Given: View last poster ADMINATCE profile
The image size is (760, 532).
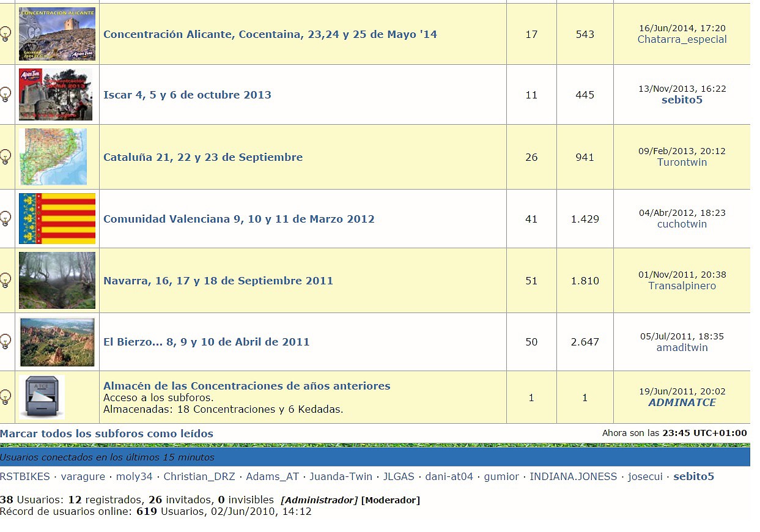Looking at the screenshot, I should pyautogui.click(x=682, y=402).
